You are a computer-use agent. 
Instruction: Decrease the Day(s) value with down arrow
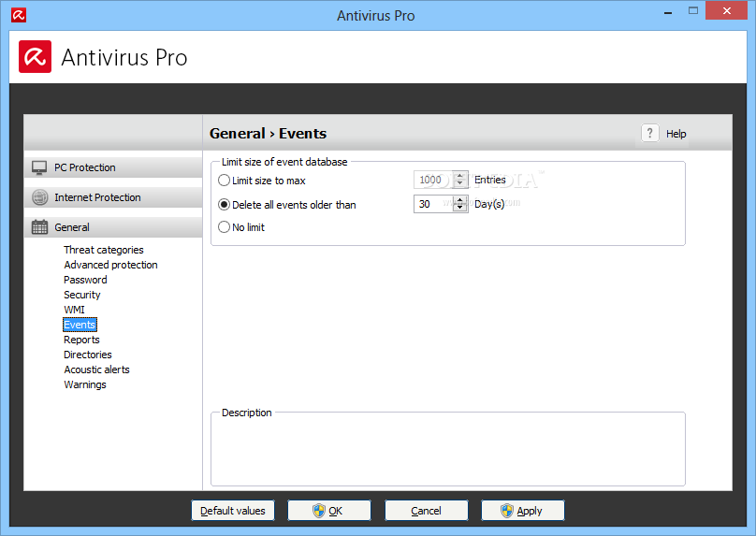point(460,208)
